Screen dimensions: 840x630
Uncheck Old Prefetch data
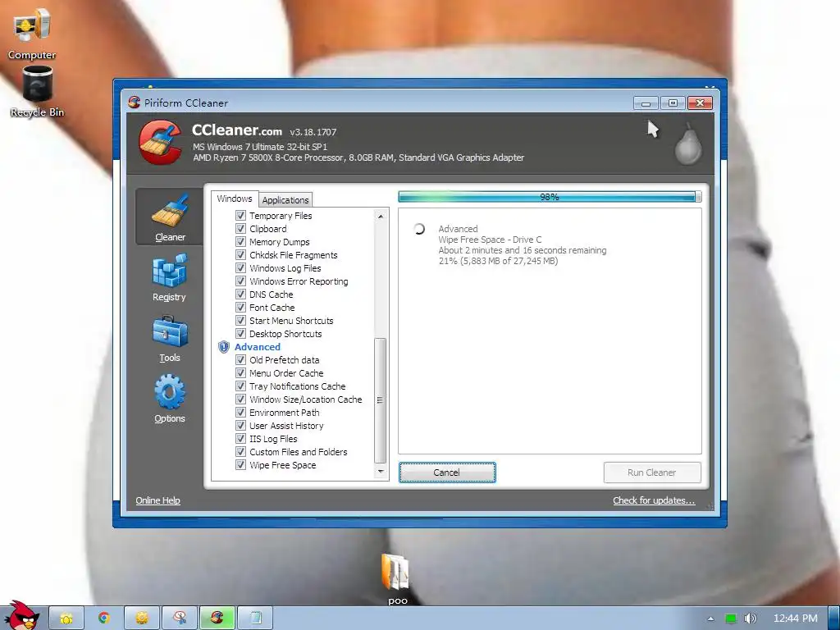click(240, 360)
